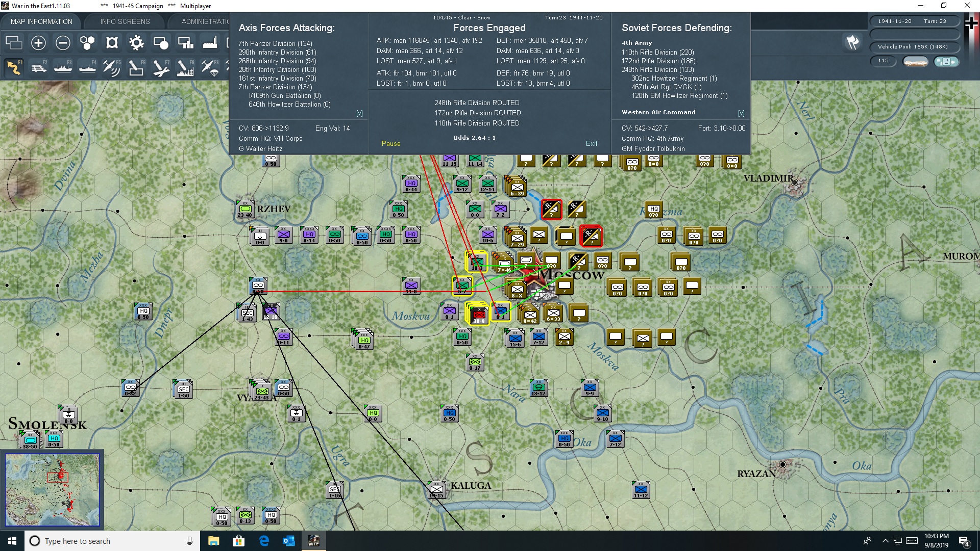The image size is (980, 551).
Task: Toggle the F1 ground movement mode
Action: [14, 67]
